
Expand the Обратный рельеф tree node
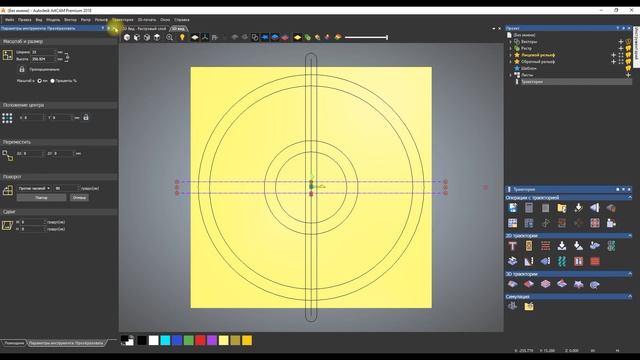(x=510, y=62)
